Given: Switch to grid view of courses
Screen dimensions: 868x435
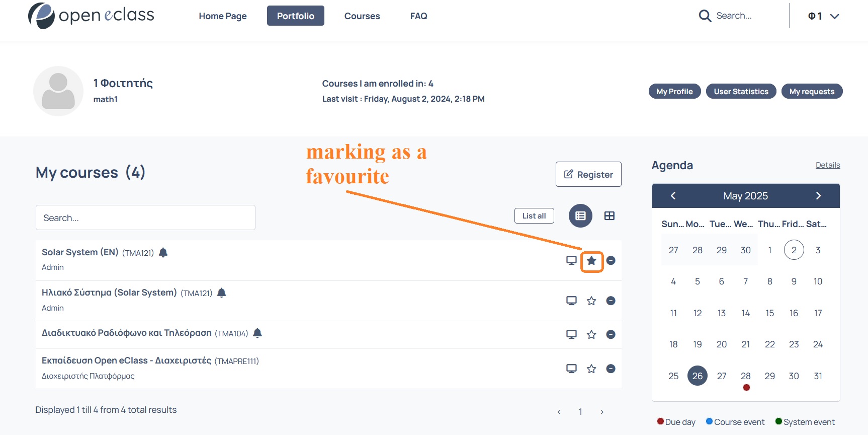Looking at the screenshot, I should click(610, 216).
